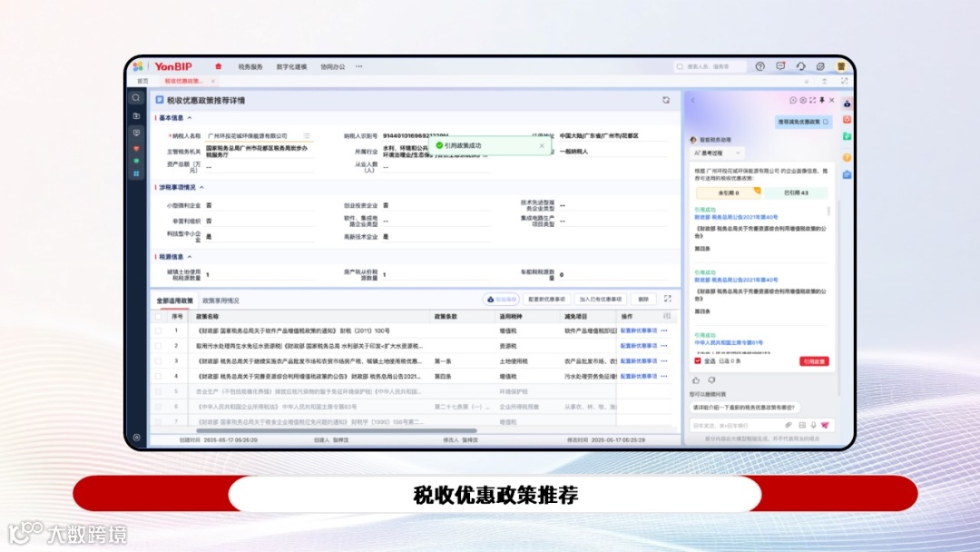Collapse the 税源信息 section
The image size is (980, 552).
point(190,256)
